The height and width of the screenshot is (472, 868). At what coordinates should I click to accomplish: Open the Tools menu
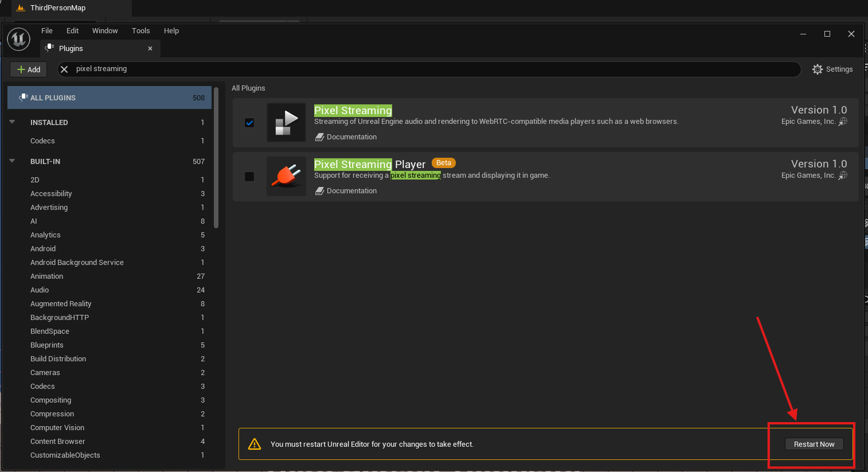click(140, 31)
